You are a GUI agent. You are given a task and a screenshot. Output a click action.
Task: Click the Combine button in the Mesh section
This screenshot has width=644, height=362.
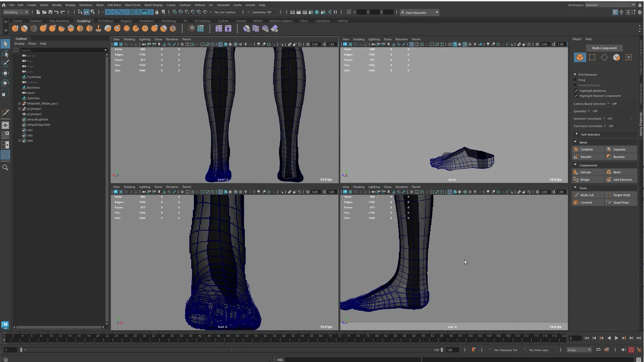pyautogui.click(x=586, y=149)
